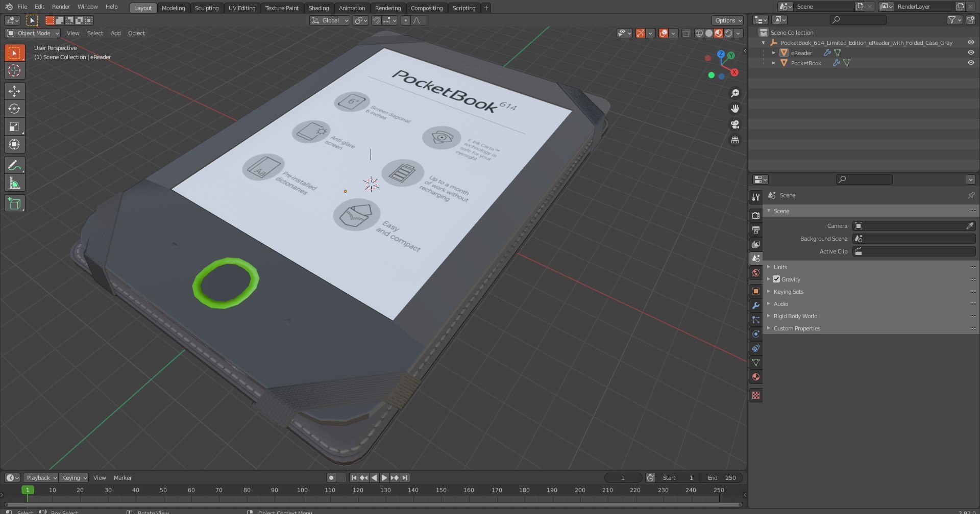The image size is (980, 514).
Task: Open the Add menu in viewport header
Action: coord(116,33)
